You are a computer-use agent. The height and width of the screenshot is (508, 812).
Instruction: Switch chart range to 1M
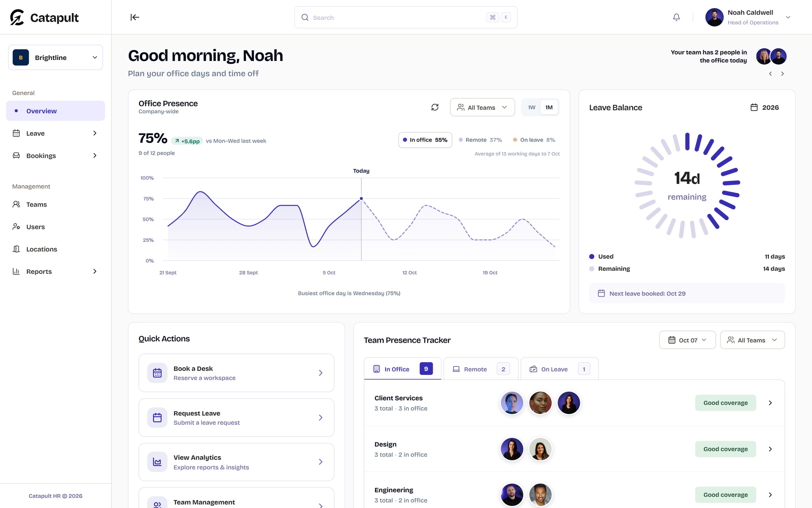[549, 107]
